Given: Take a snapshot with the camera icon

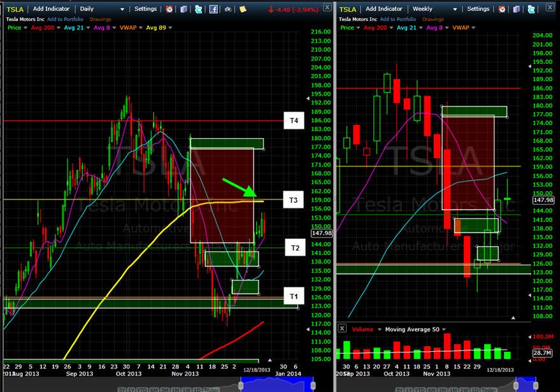Looking at the screenshot, I should [228, 10].
